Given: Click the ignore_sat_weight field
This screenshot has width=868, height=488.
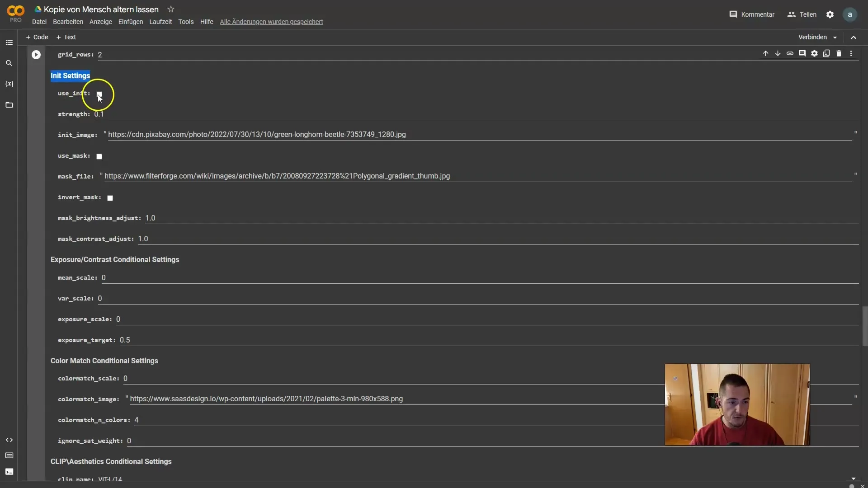Looking at the screenshot, I should tap(493, 441).
